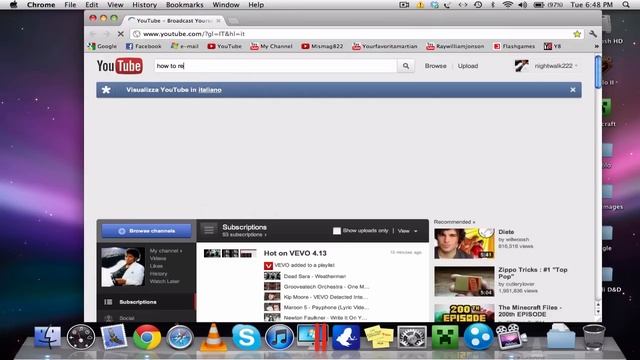Click the YouTube search input field
The image size is (640, 360).
pyautogui.click(x=276, y=66)
